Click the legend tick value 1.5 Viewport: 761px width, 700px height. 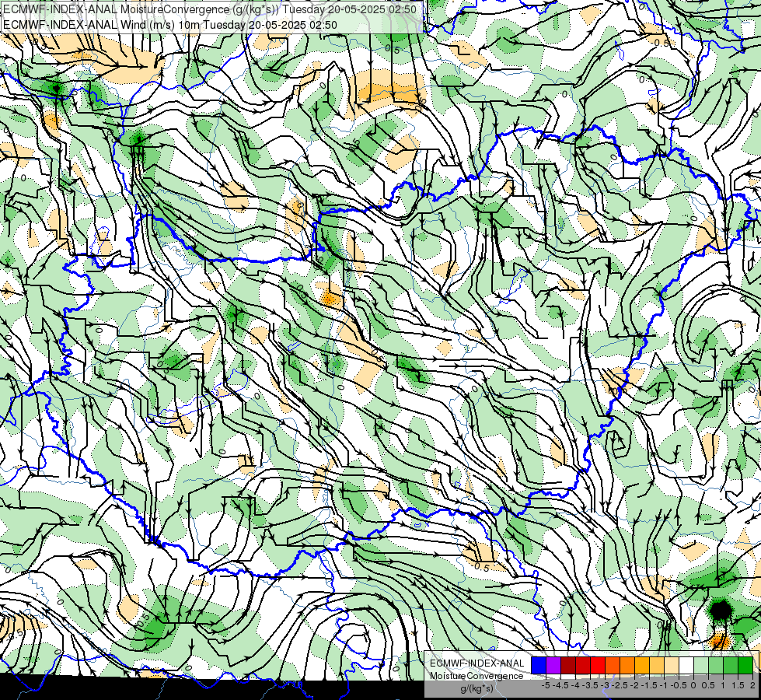point(738,685)
